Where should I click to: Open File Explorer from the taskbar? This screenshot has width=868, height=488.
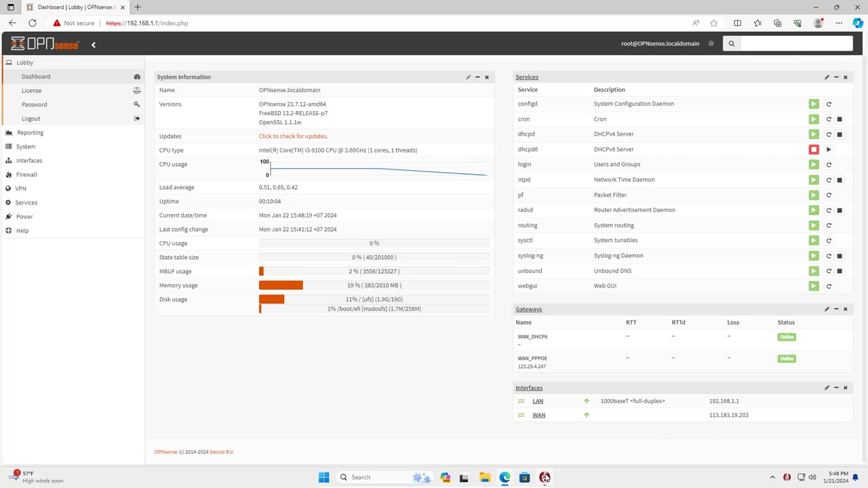click(x=485, y=477)
